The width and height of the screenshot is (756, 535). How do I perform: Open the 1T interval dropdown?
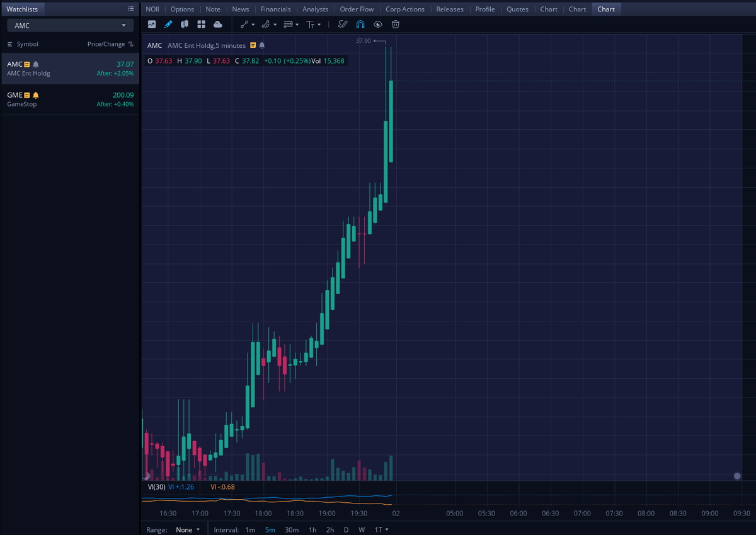click(x=381, y=530)
